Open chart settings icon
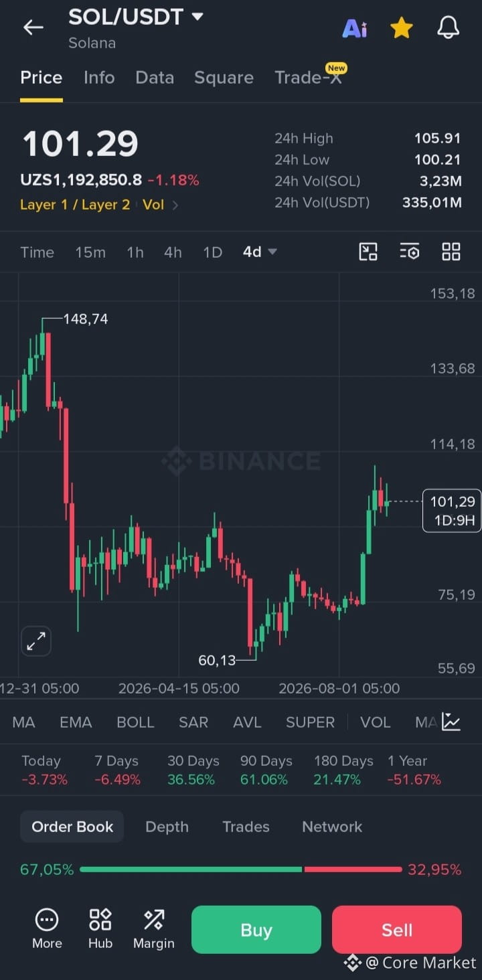The height and width of the screenshot is (980, 482). pyautogui.click(x=409, y=252)
